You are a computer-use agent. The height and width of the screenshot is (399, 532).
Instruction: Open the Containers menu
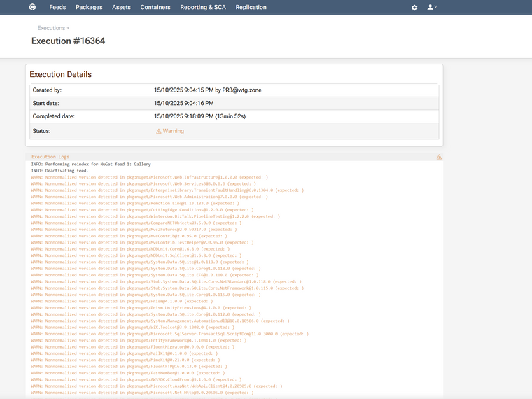(x=155, y=8)
